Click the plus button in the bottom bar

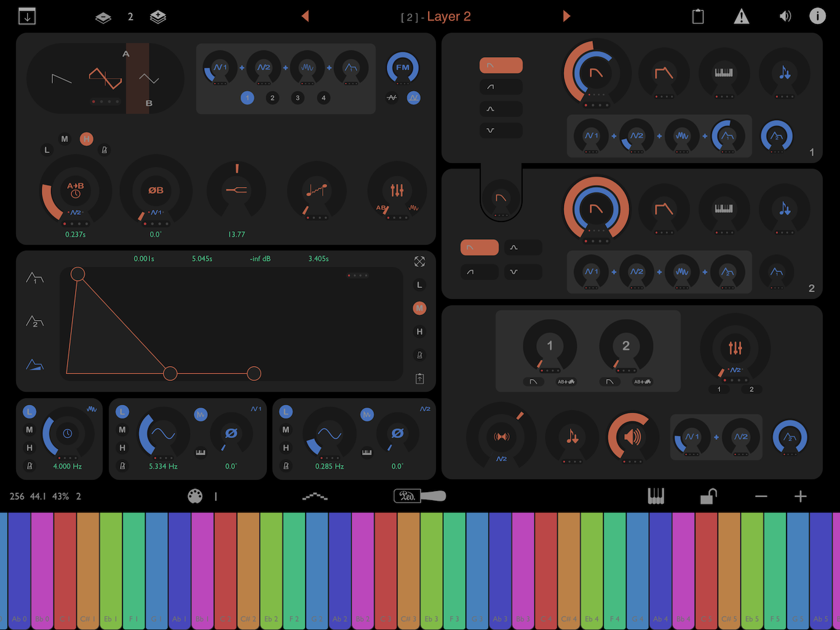click(x=800, y=496)
